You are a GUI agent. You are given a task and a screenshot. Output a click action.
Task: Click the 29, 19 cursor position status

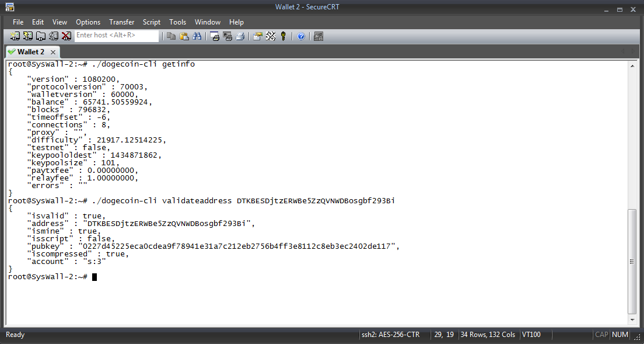444,335
